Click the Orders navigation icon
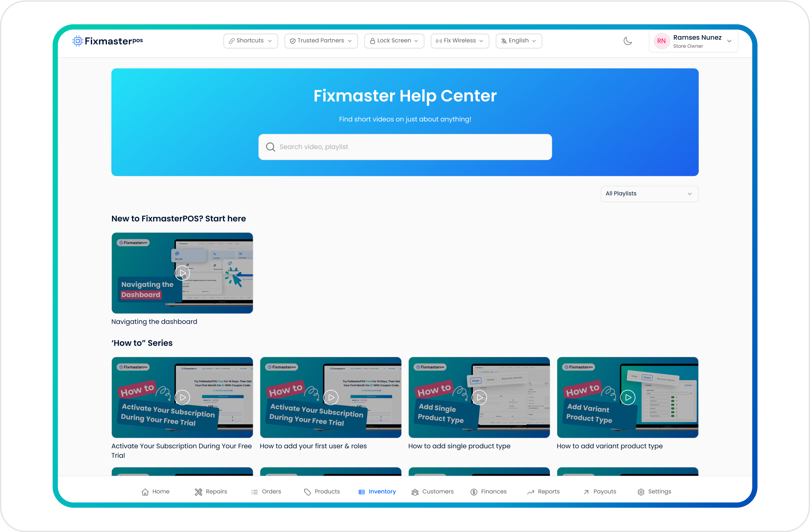810x532 pixels. pos(254,491)
